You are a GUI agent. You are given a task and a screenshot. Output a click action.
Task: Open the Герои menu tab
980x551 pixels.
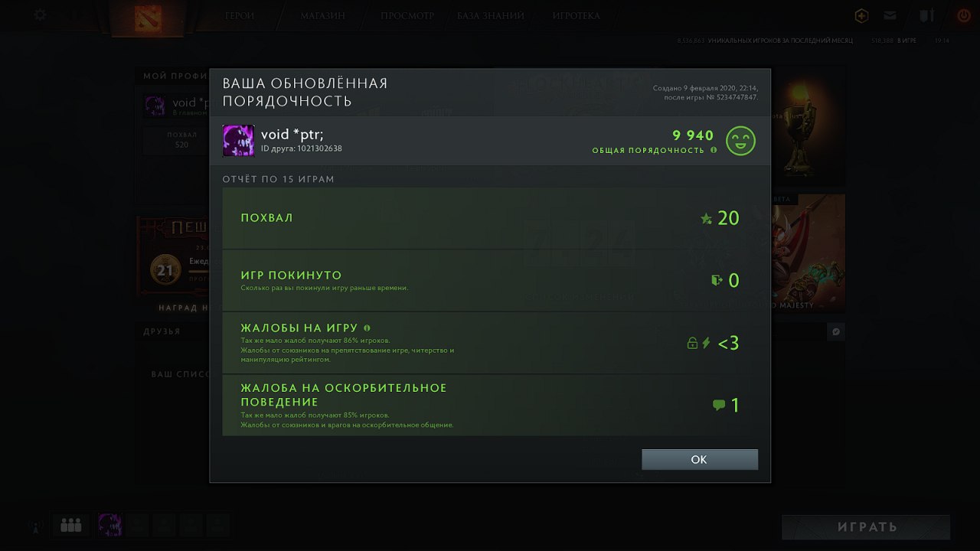tap(240, 15)
